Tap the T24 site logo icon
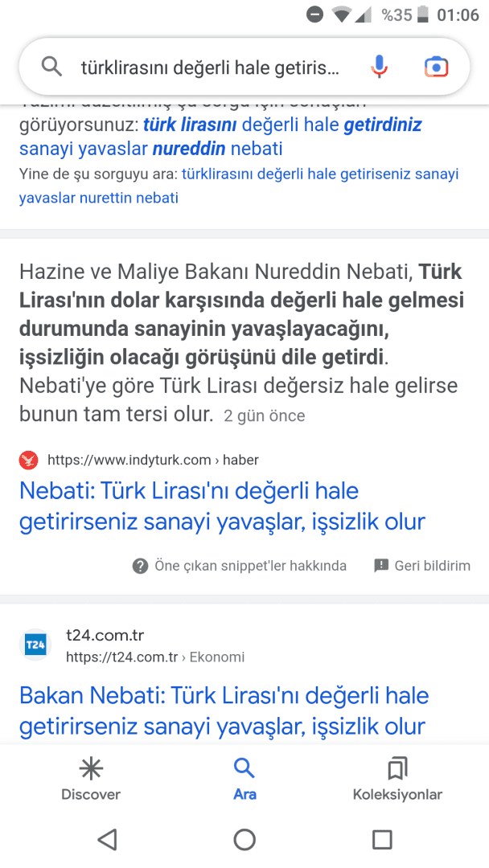The height and width of the screenshot is (868, 489). (35, 645)
